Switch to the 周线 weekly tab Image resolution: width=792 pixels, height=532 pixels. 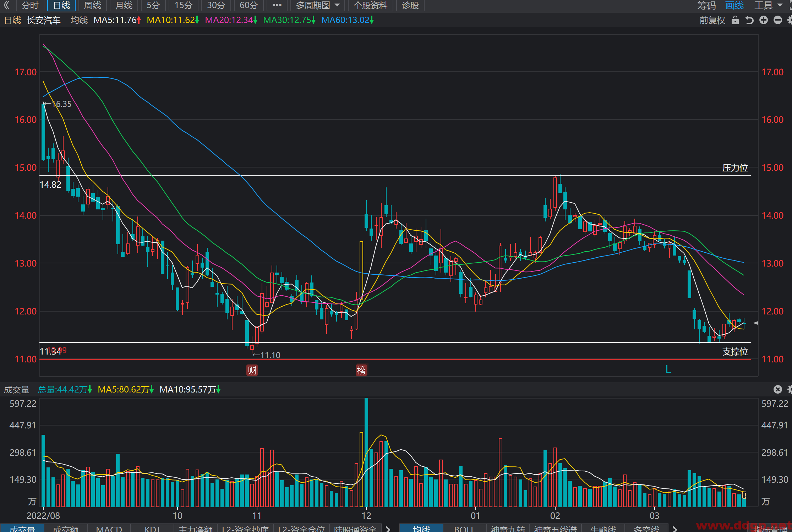[92, 5]
